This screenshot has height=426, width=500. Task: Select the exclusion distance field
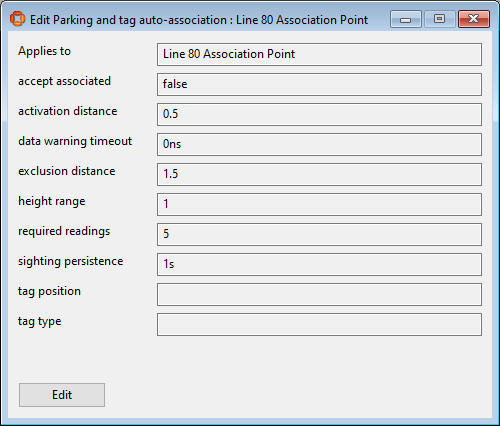[x=319, y=174]
